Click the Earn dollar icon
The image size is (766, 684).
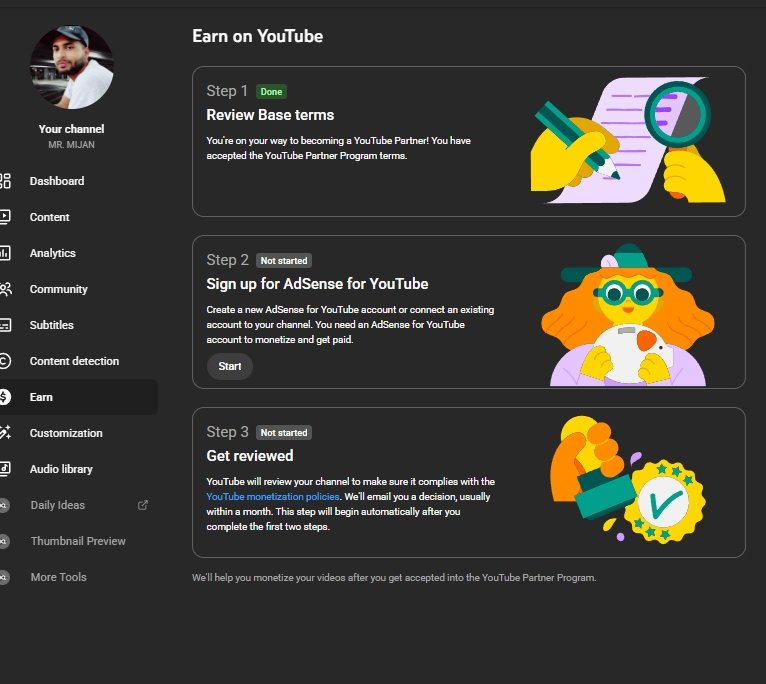pos(5,397)
